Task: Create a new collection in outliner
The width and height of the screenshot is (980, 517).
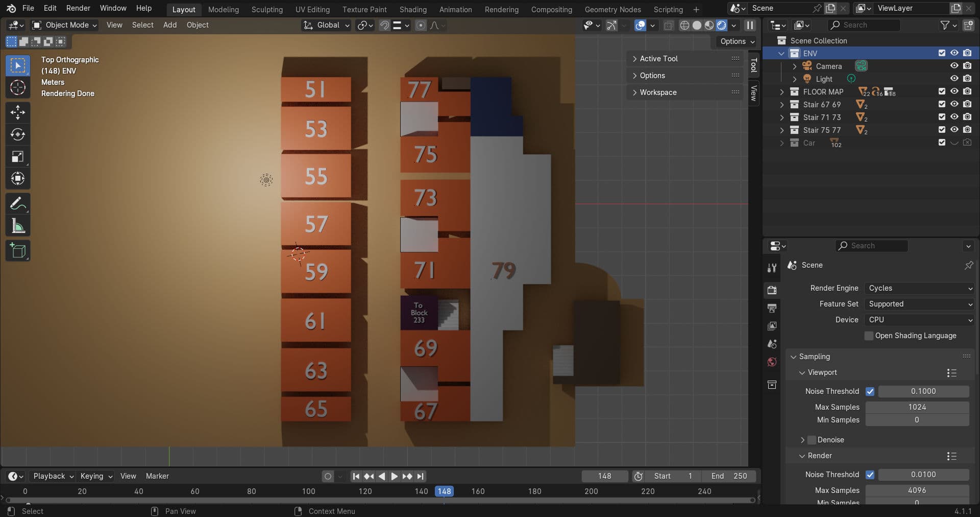Action: coord(968,25)
